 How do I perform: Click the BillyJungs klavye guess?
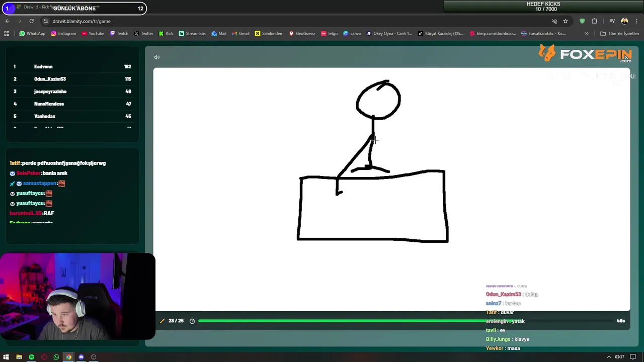pyautogui.click(x=508, y=339)
